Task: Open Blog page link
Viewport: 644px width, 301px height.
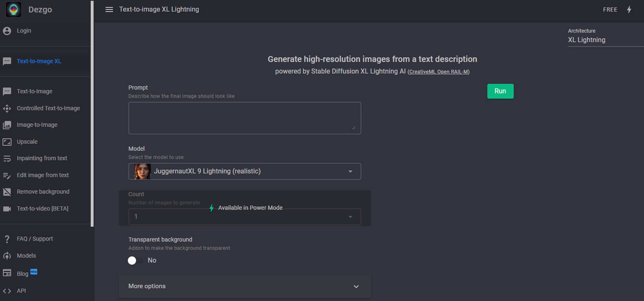Action: point(23,274)
